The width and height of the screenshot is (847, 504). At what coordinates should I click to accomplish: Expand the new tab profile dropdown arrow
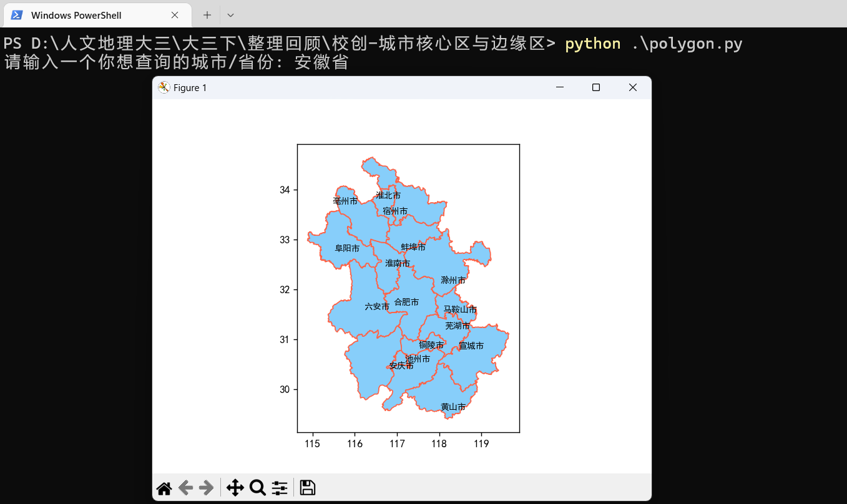[x=230, y=15]
